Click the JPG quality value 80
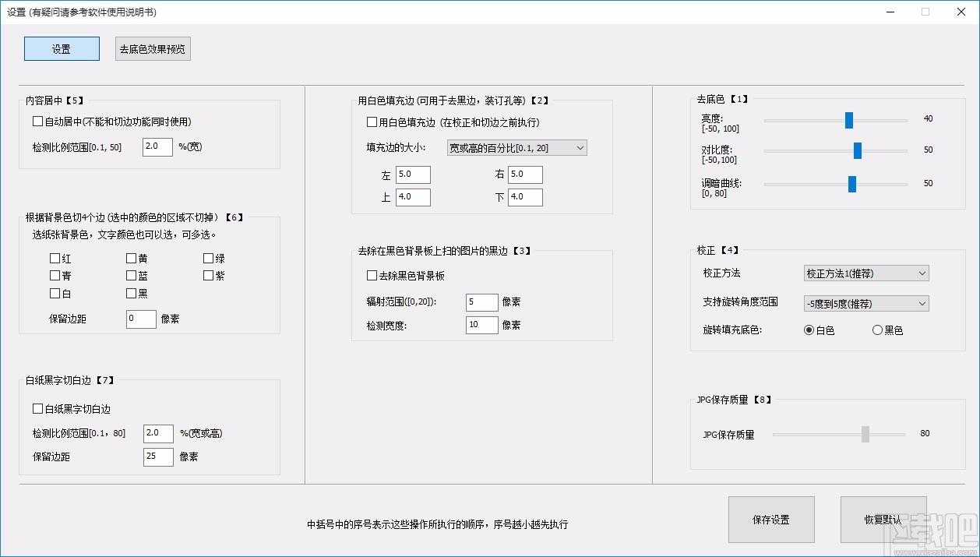 (925, 434)
